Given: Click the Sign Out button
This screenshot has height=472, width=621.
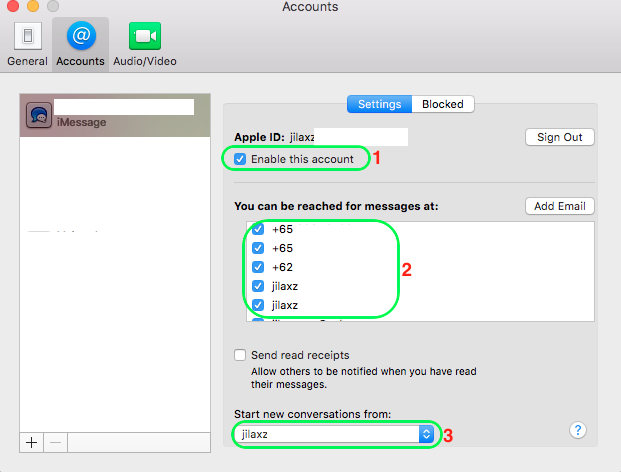Looking at the screenshot, I should coord(560,137).
